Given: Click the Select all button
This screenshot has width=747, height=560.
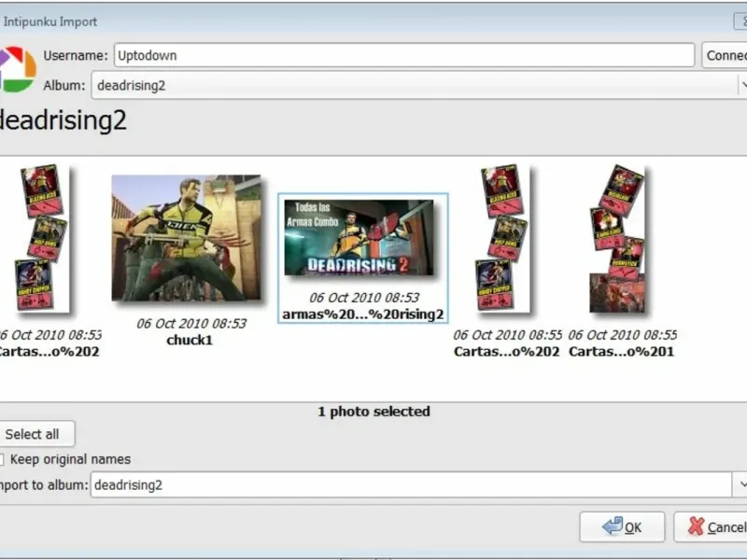Looking at the screenshot, I should coord(36,434).
